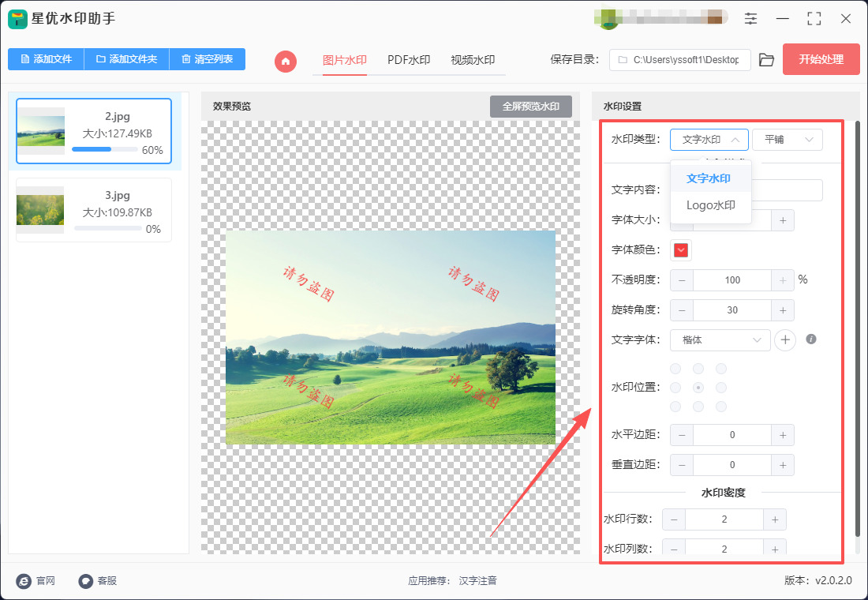Decrease 垂直边距 with minus button
Viewport: 868px width, 600px height.
[x=682, y=465]
